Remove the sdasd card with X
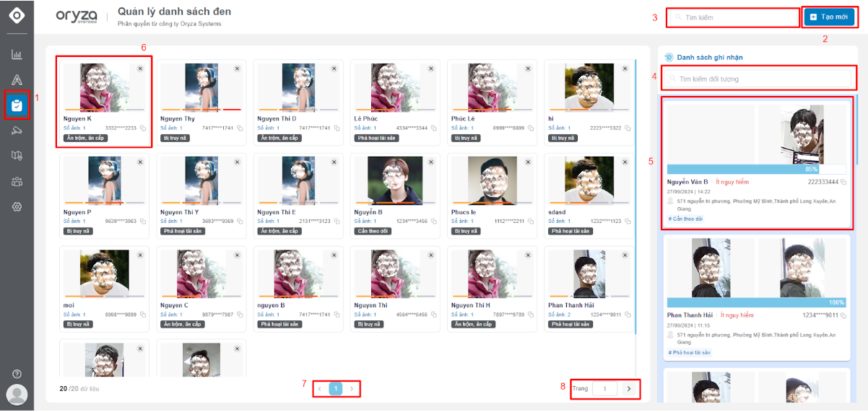The image size is (868, 412). click(625, 162)
